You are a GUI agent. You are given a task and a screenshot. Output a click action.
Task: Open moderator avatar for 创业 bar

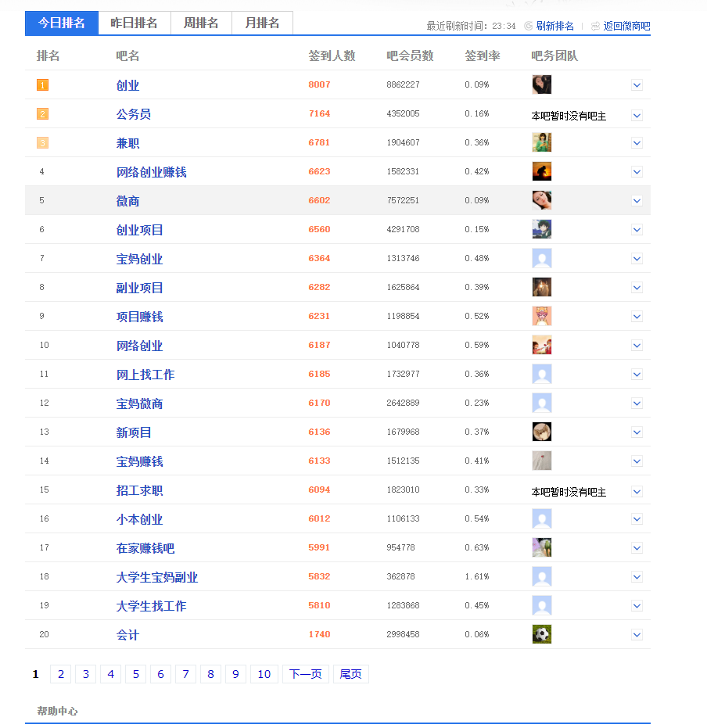pyautogui.click(x=541, y=84)
